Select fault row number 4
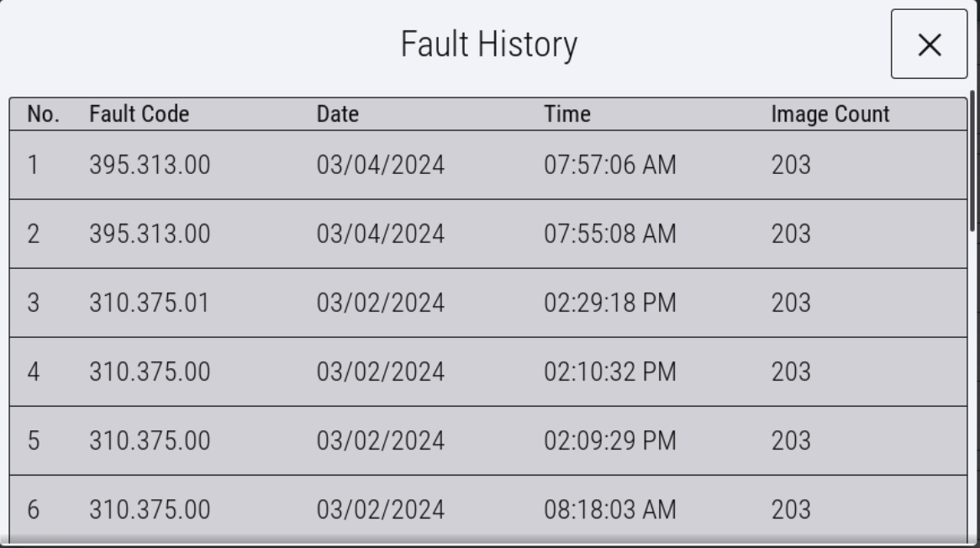This screenshot has height=548, width=980. (487, 372)
